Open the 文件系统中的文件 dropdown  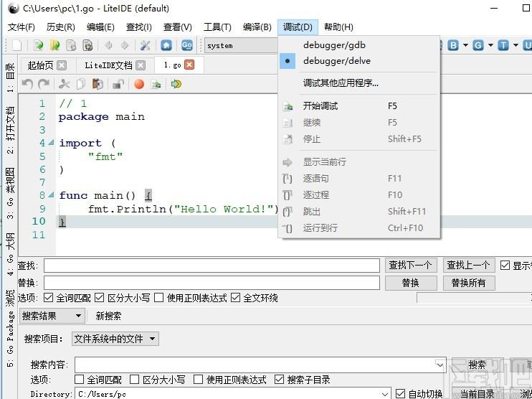pyautogui.click(x=115, y=339)
